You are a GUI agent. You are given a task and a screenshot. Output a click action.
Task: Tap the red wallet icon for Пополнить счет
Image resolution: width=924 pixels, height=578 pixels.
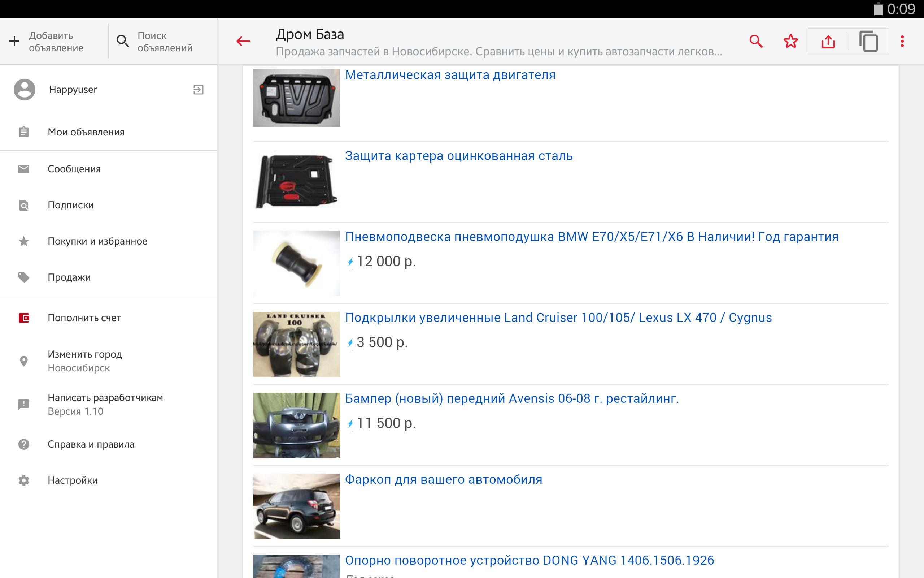point(24,318)
